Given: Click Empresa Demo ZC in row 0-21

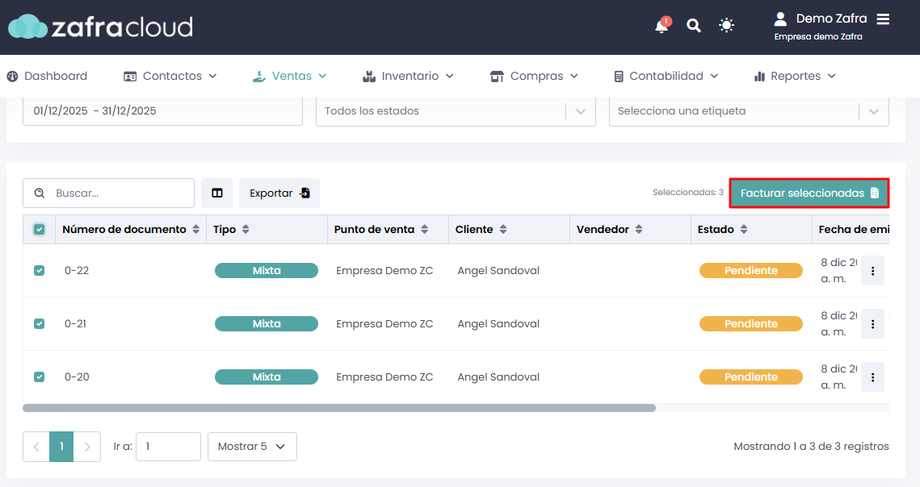Looking at the screenshot, I should coord(384,324).
